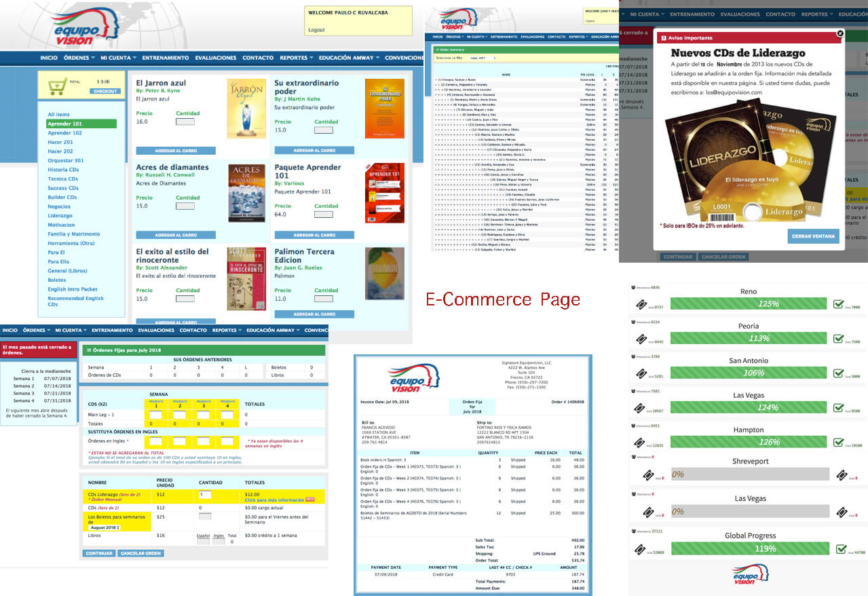Click the Equipo Vision logo on the invoice
The height and width of the screenshot is (596, 868).
413,377
